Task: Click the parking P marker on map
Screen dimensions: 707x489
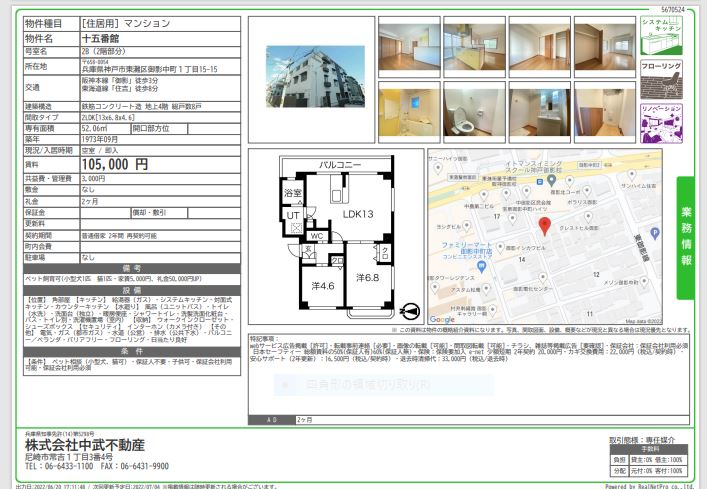Action: coord(655,233)
